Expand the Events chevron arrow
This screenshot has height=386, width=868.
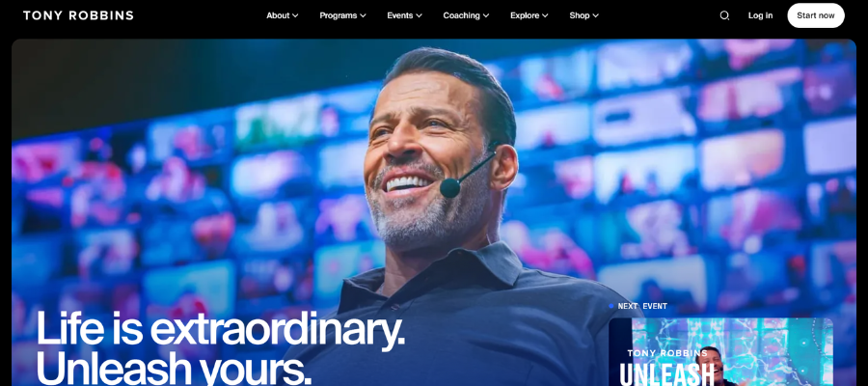[x=420, y=16]
